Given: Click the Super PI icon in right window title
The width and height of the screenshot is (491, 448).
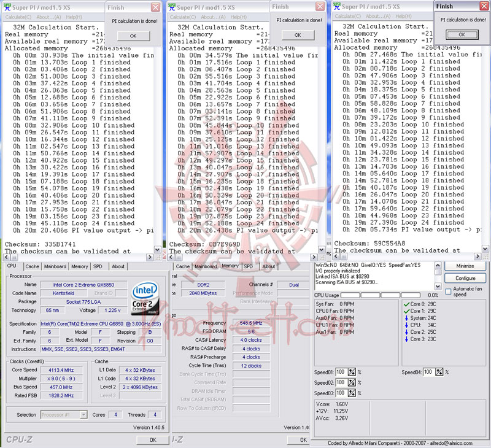Looking at the screenshot, I should click(x=337, y=6).
